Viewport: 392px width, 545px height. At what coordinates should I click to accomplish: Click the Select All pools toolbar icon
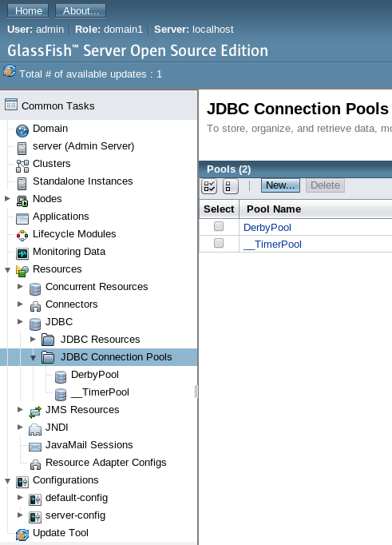point(209,186)
